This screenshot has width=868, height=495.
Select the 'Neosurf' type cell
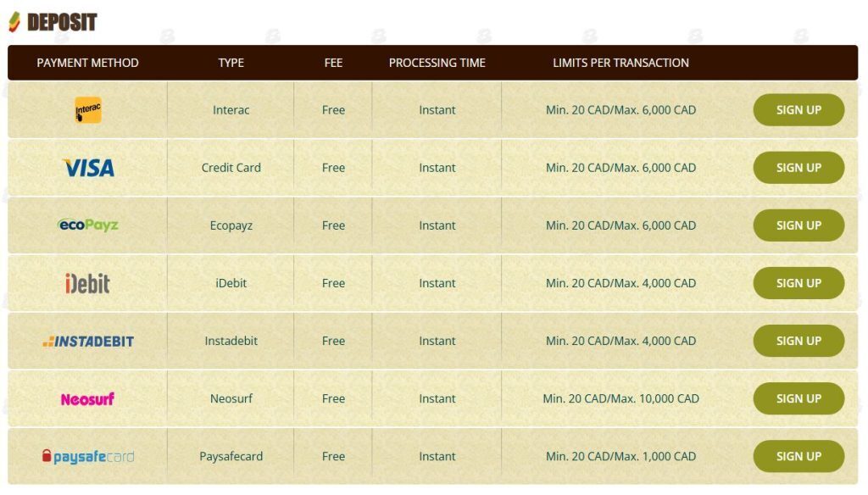[x=231, y=398]
